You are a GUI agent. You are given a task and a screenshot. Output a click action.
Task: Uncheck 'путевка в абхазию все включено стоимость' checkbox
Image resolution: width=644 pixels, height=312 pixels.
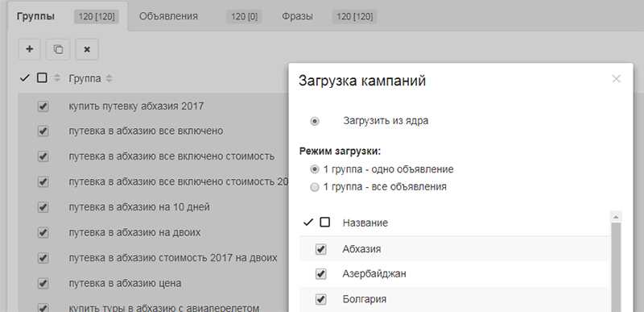tap(43, 156)
